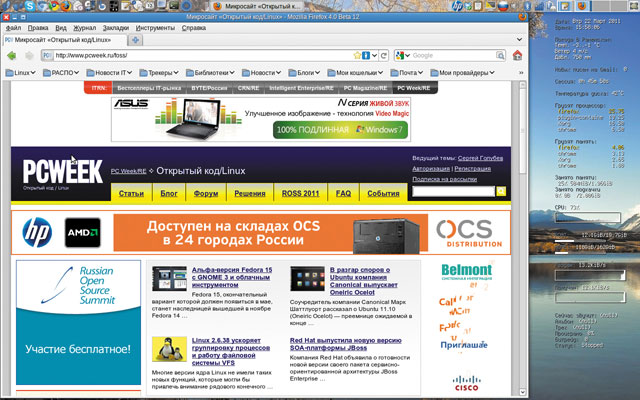Screen dimensions: 640x400
Task: Open the search engine selector dropdown
Action: 402,56
